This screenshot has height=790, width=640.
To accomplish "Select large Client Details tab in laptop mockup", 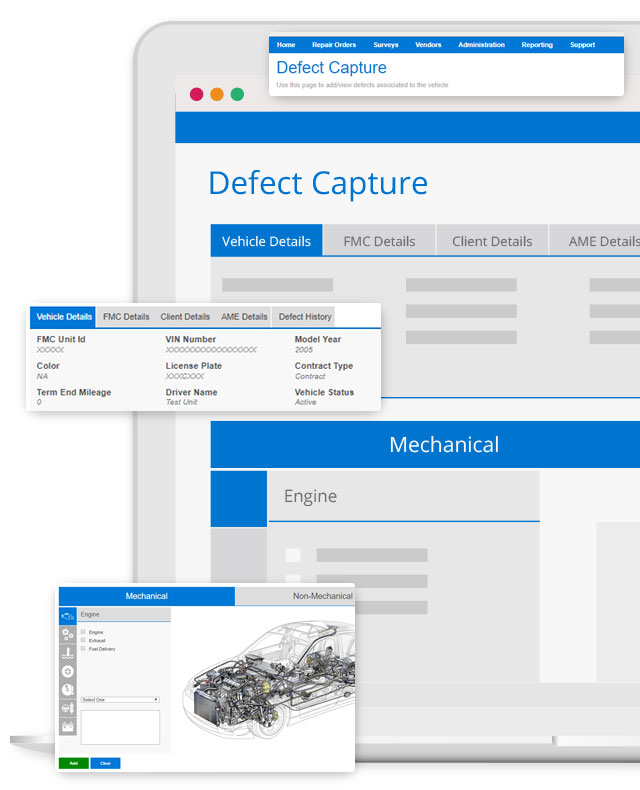I will coord(492,241).
